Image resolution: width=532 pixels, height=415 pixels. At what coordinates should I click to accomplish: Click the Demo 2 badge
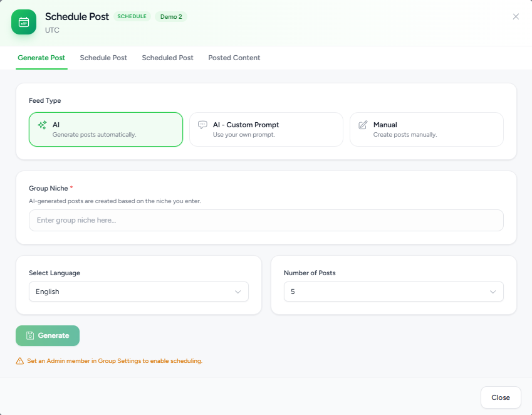[x=171, y=17]
